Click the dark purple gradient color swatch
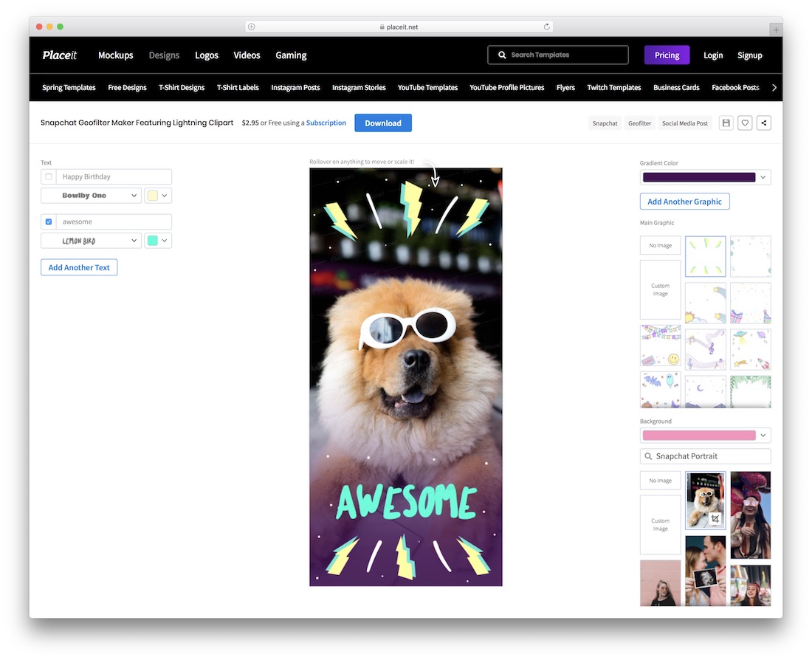This screenshot has height=660, width=812. (699, 177)
